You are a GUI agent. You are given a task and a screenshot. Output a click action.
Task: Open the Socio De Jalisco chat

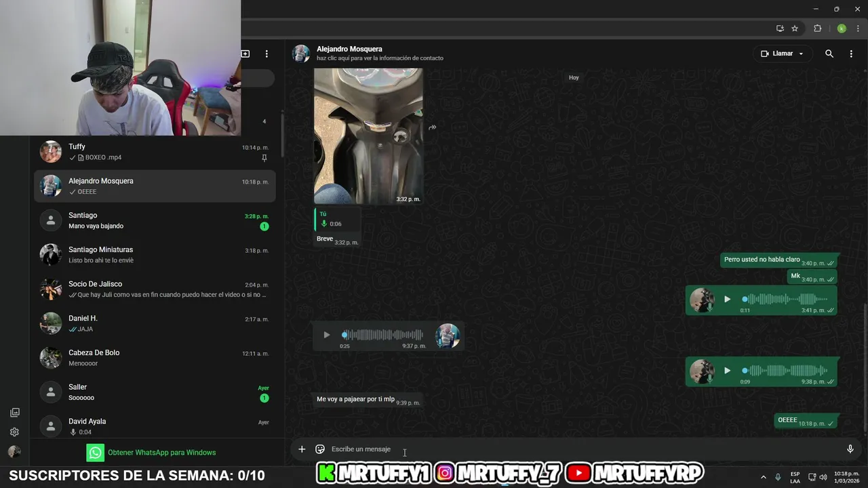(155, 289)
